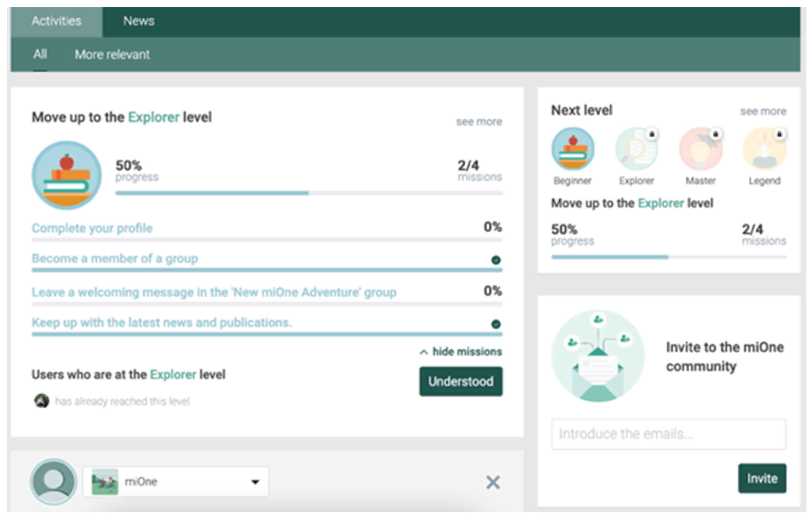Click the 50% mission progress bar

click(x=309, y=193)
